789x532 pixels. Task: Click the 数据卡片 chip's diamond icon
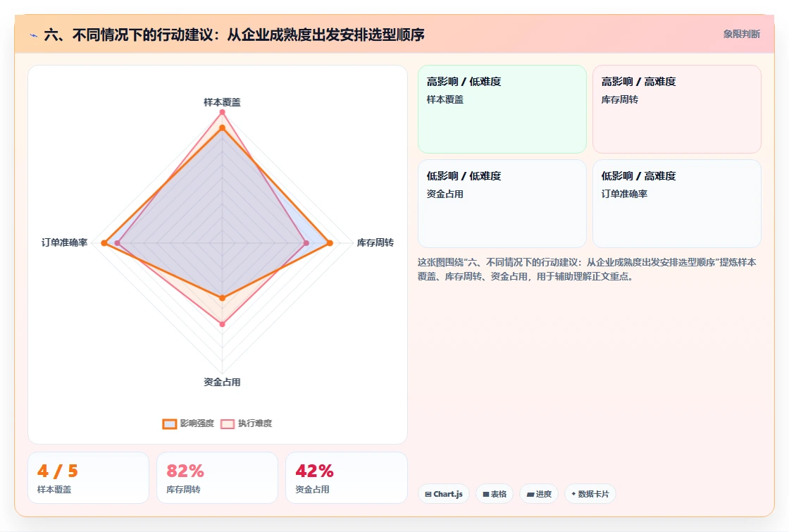pos(573,494)
